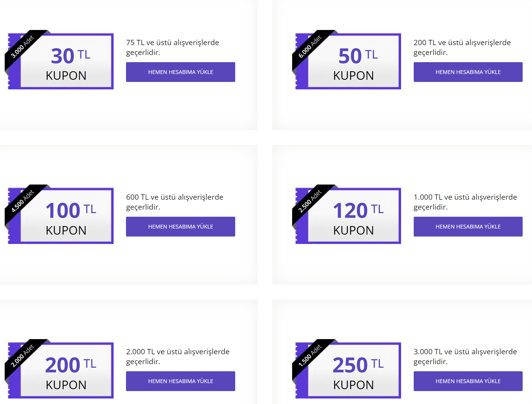Viewport: 532px width, 404px height.
Task: Claim 200 TL coupon via Hemen Hesabıma Yükle
Action: [x=180, y=381]
